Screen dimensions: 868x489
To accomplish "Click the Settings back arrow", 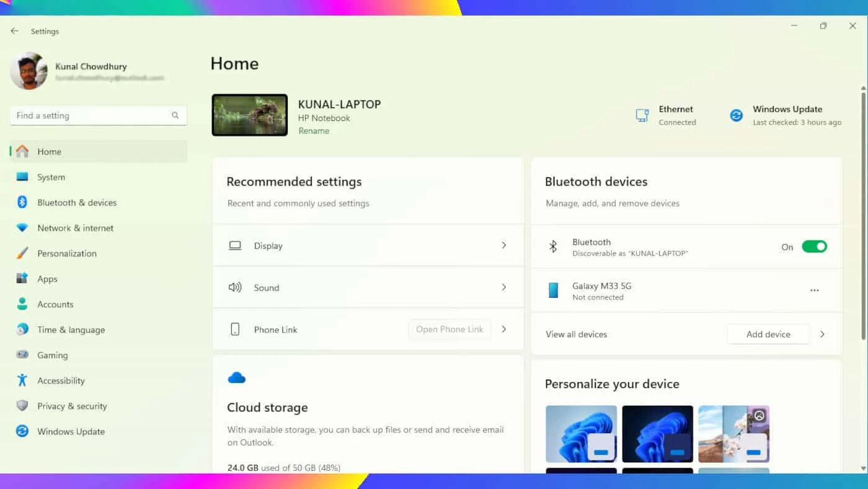I will point(14,31).
